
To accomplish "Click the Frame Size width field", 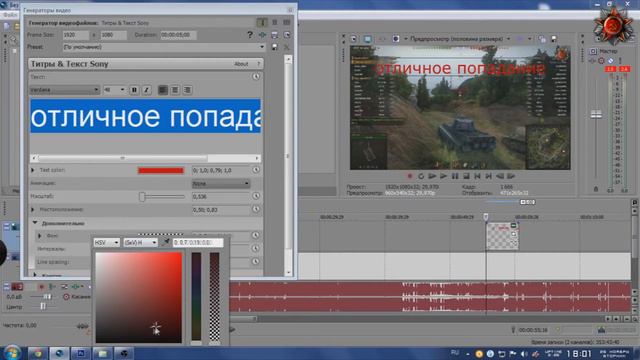I will [76, 35].
